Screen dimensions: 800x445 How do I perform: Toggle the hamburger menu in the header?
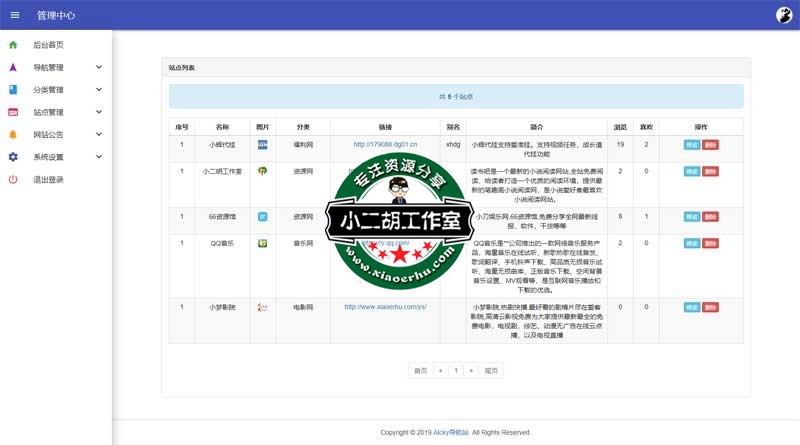(x=14, y=15)
